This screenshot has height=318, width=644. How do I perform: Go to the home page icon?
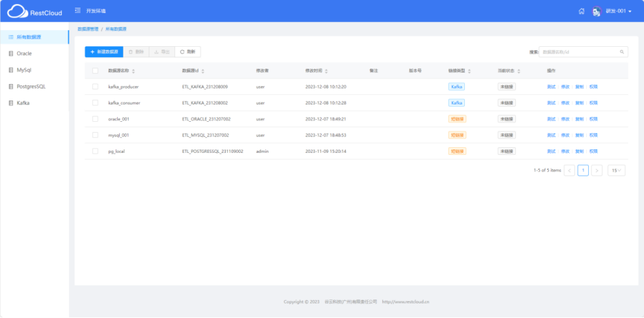click(581, 11)
